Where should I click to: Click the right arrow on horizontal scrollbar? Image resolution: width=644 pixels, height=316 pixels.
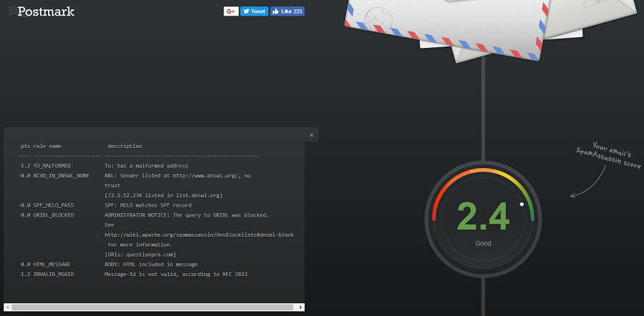301,307
